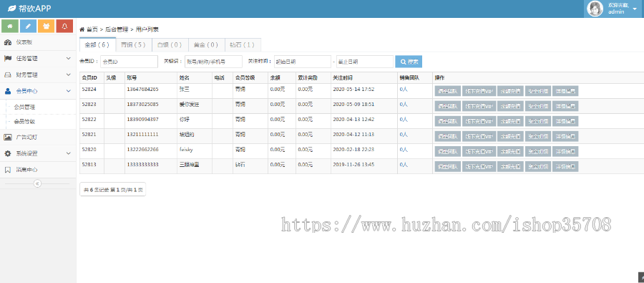
Task: Click the red bell notification shortcut
Action: tap(64, 26)
